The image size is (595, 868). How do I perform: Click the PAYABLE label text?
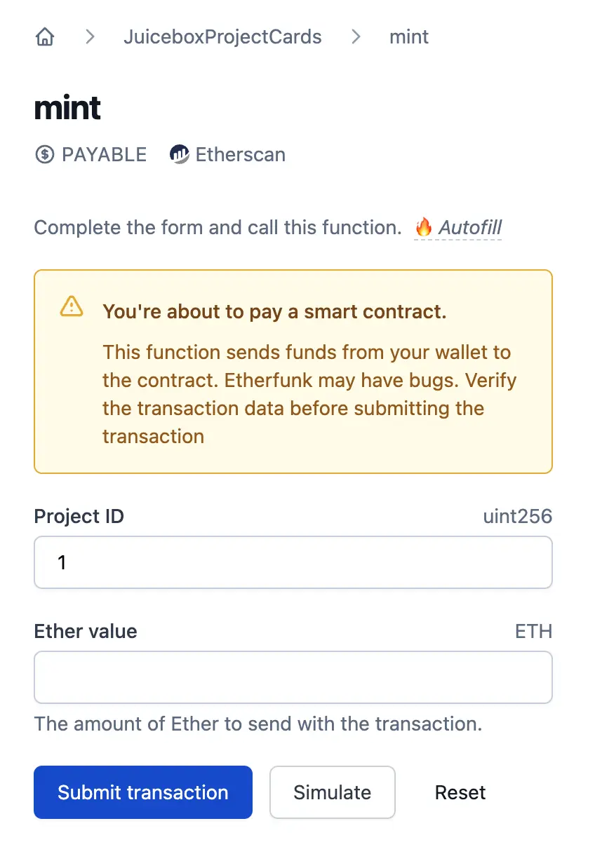click(104, 154)
